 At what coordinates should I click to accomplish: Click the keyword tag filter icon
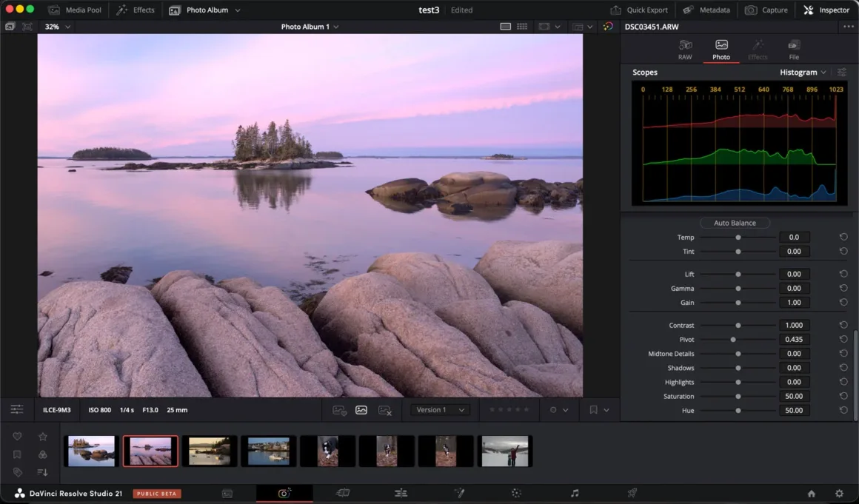[x=17, y=472]
